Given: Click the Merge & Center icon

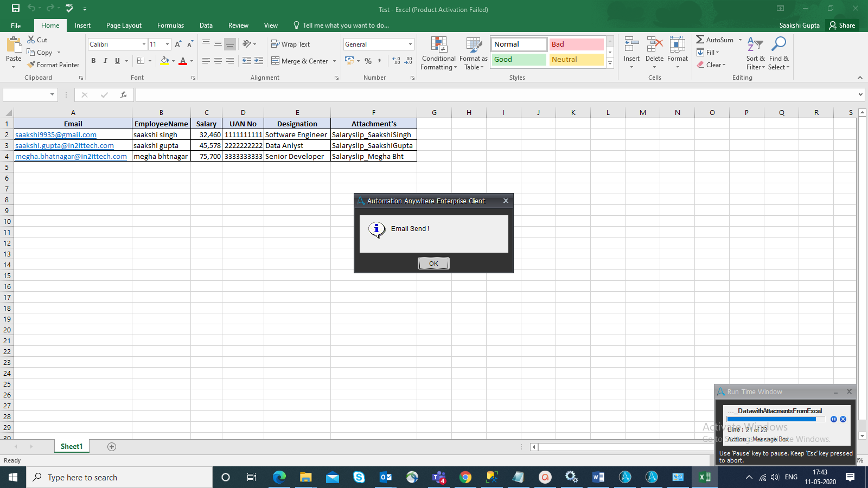Looking at the screenshot, I should point(276,61).
